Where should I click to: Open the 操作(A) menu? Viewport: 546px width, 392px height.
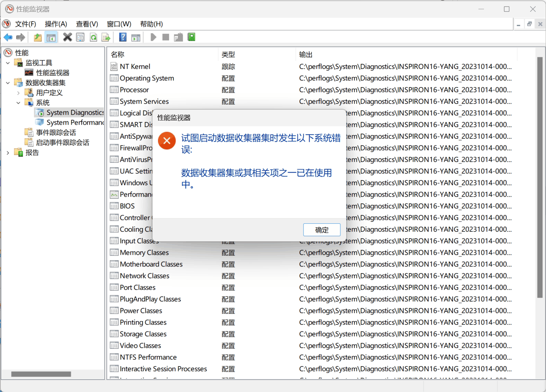click(x=56, y=24)
